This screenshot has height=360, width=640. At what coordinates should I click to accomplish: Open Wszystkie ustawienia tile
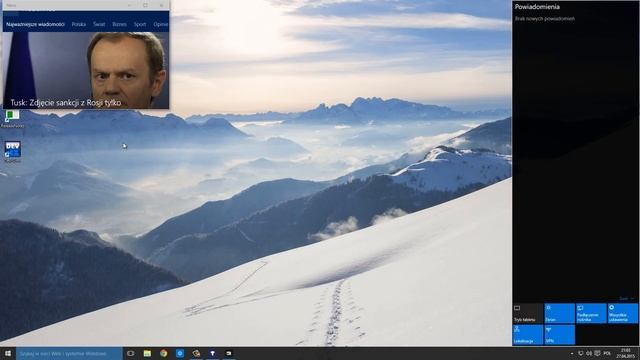click(x=623, y=313)
